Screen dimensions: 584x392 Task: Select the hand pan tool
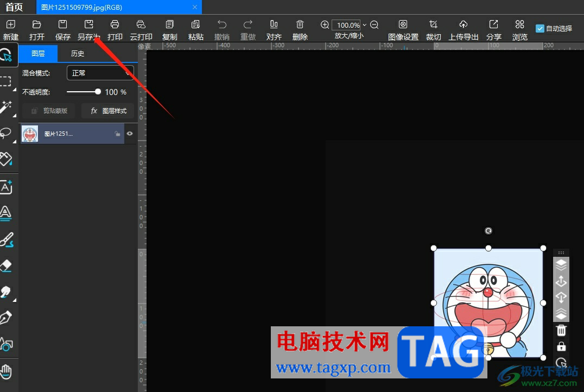point(6,371)
